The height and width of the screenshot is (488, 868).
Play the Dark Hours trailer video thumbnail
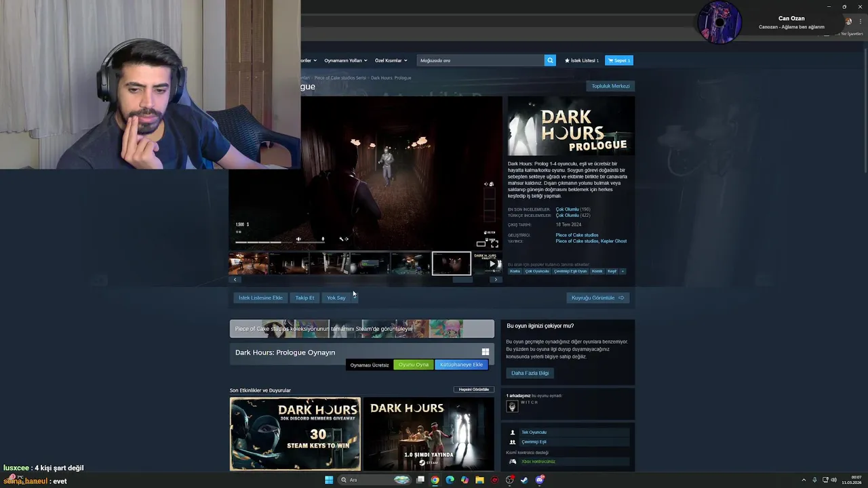coord(487,264)
